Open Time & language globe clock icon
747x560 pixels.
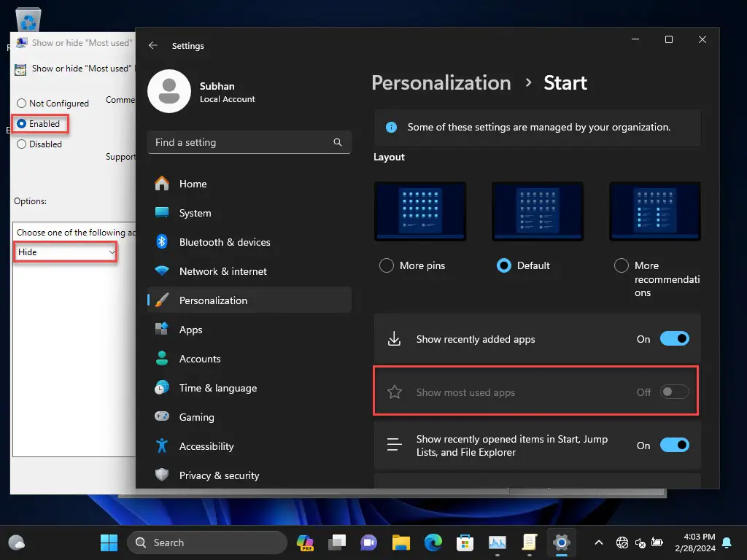coord(162,388)
